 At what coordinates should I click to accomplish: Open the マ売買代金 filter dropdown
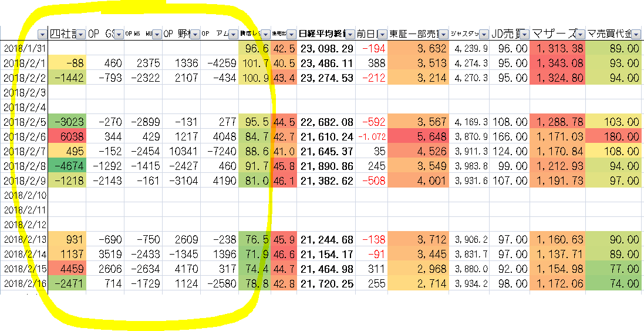coord(636,34)
